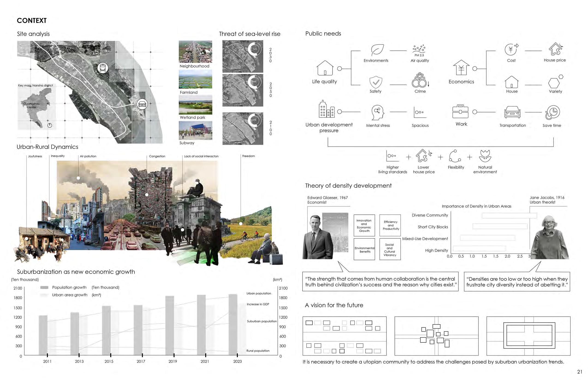The width and height of the screenshot is (588, 380).
Task: Click the Innovation and Economic Growth box
Action: click(364, 225)
